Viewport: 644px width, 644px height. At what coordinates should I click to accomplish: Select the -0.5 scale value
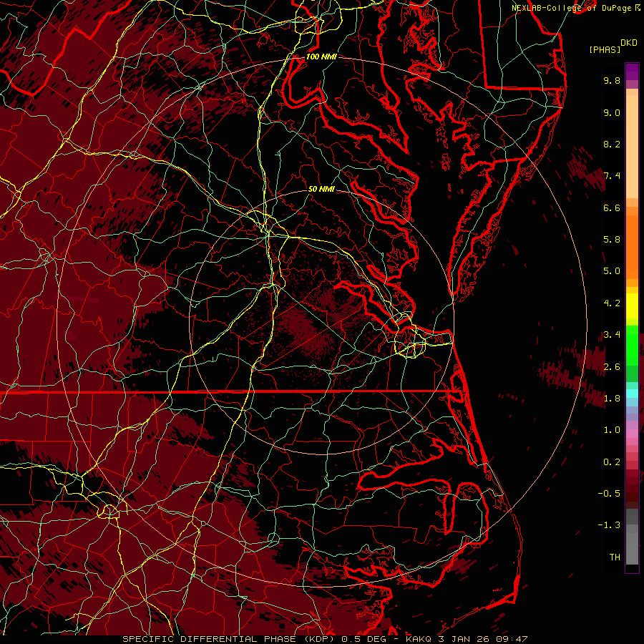[609, 494]
